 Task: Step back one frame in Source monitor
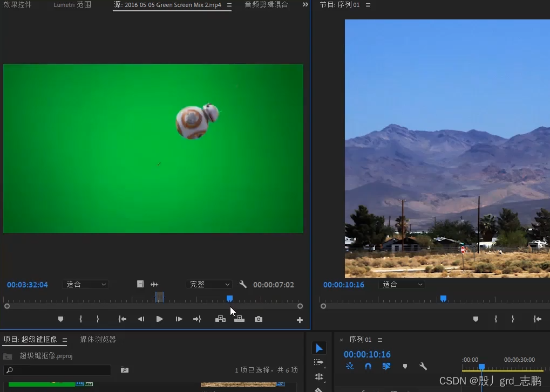(141, 319)
